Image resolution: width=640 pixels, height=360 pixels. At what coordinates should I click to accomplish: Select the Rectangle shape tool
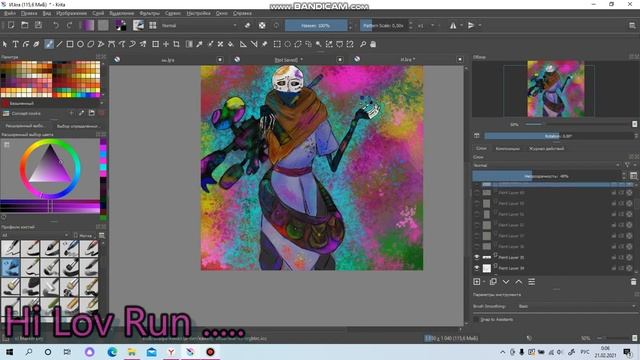pyautogui.click(x=70, y=44)
